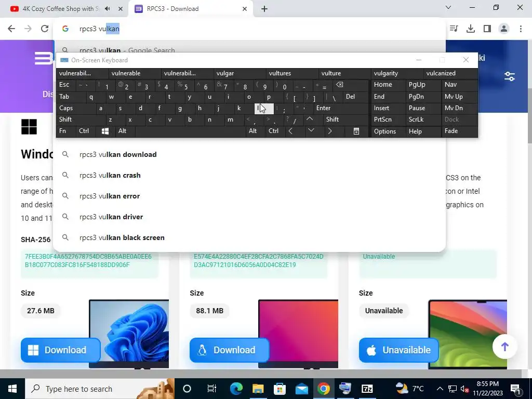Image resolution: width=532 pixels, height=399 pixels.
Task: Tap the space bar on On-Screen Keyboard
Action: (191, 131)
